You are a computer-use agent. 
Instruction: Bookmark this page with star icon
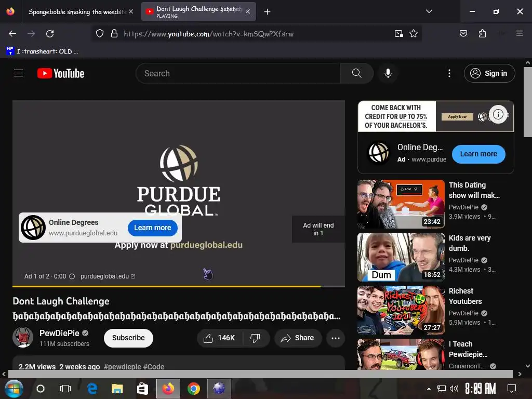tap(413, 33)
